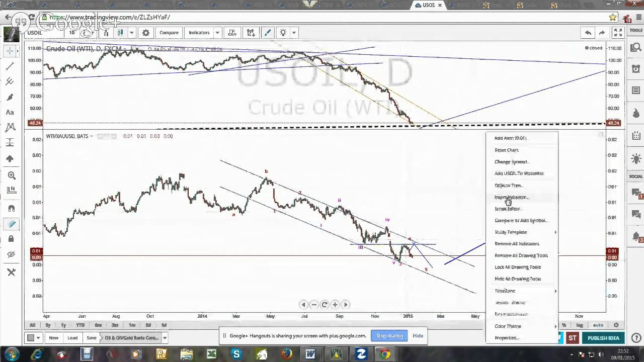
Task: Toggle fullscreen chart mode
Action: tap(618, 33)
